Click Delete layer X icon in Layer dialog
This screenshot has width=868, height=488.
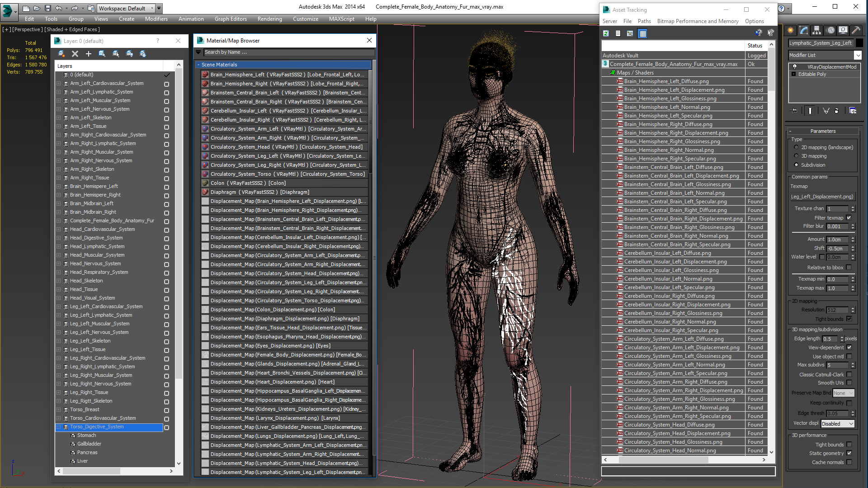tap(75, 54)
